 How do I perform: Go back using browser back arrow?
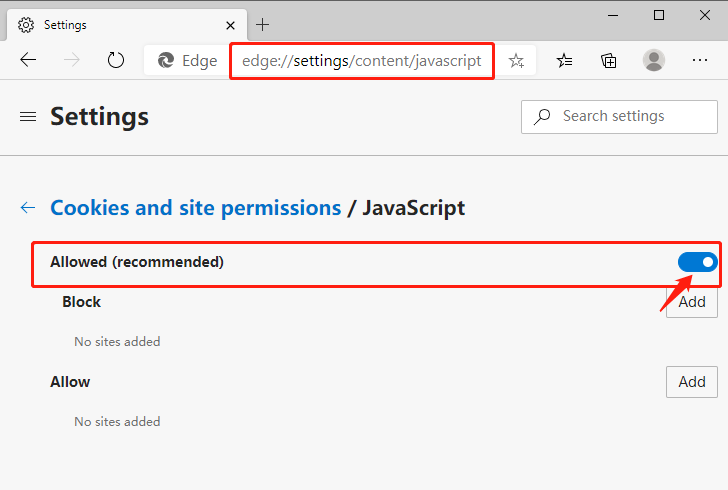point(28,60)
